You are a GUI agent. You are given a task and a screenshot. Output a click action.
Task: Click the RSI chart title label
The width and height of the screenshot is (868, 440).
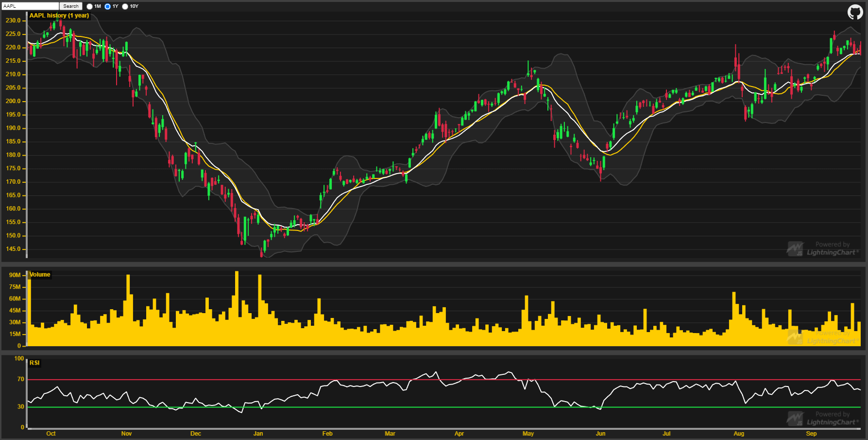[34, 363]
